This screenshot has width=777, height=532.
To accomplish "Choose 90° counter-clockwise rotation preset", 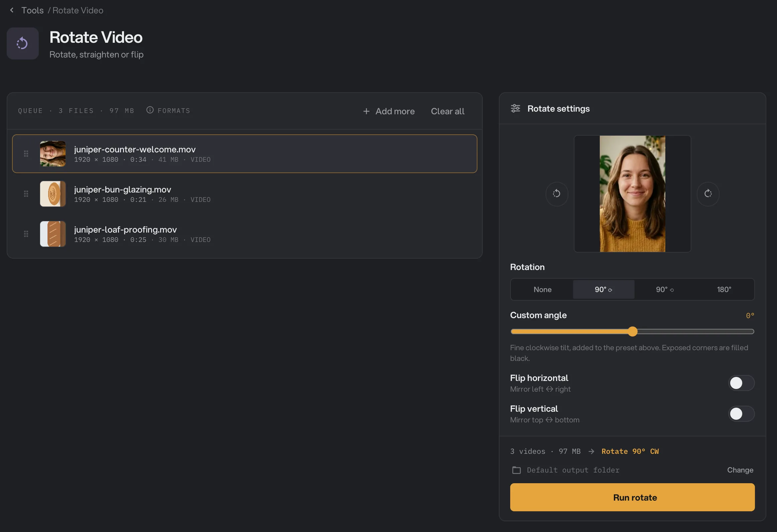I will coord(665,289).
